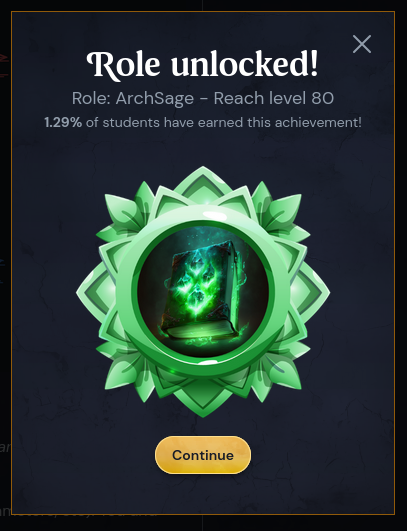Click the yellow Continue button

coord(203,455)
